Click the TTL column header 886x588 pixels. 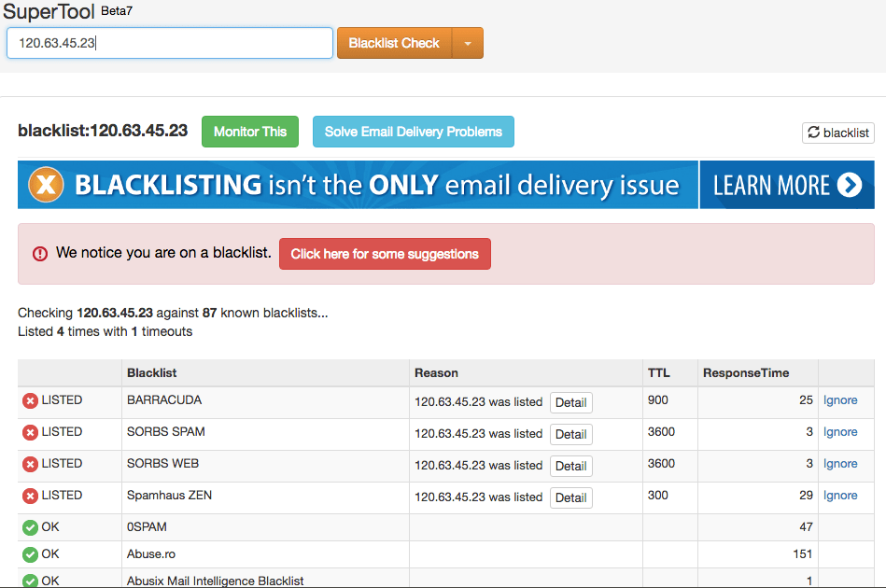tap(659, 372)
